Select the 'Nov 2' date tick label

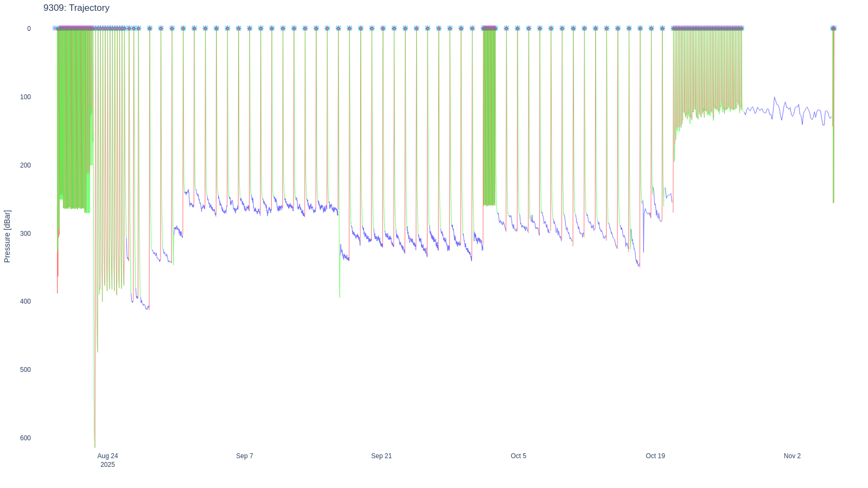coord(792,456)
